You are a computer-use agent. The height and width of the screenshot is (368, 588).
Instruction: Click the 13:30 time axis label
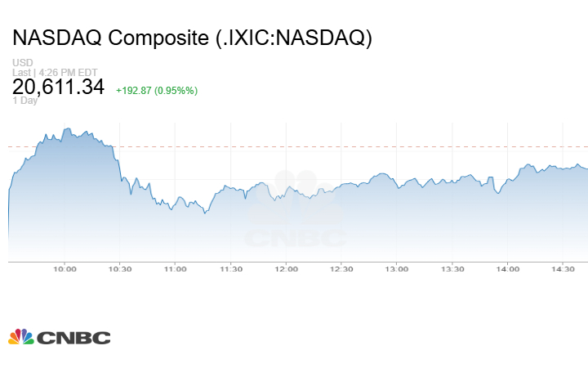pos(452,269)
